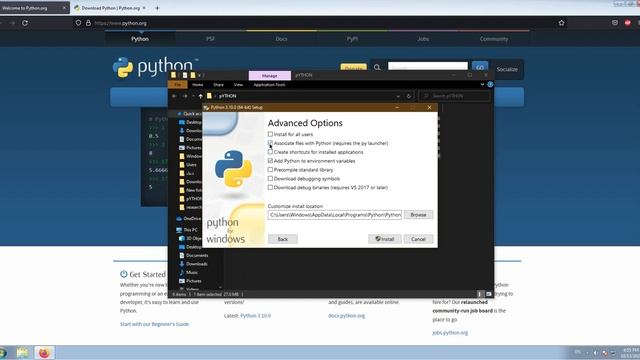Open the Python 3.10.0 latest link
640x360 pixels.
tap(256, 316)
